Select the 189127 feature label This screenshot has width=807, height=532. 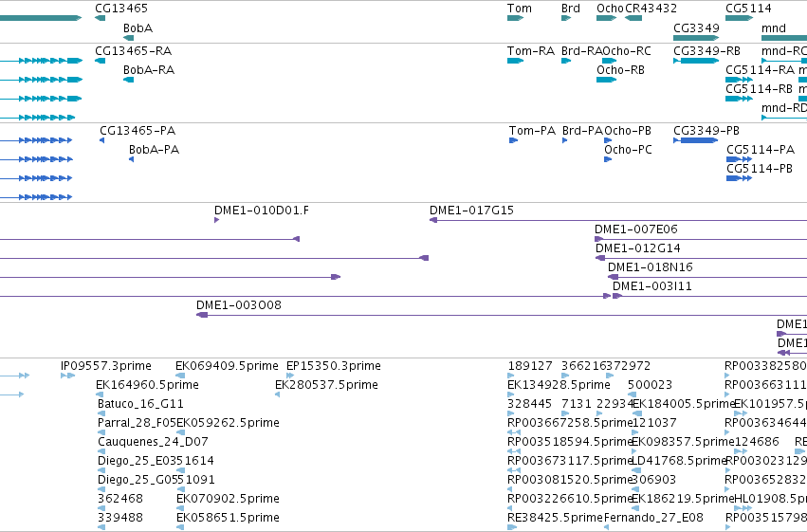pyautogui.click(x=530, y=366)
